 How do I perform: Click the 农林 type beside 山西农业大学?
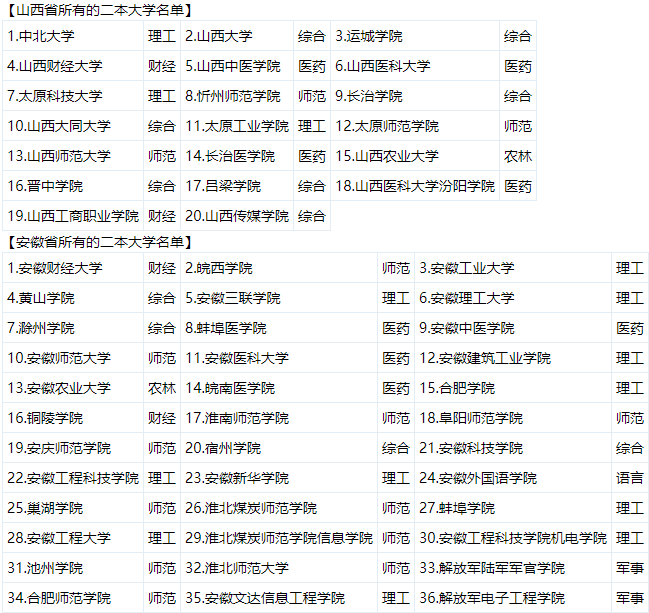(518, 156)
